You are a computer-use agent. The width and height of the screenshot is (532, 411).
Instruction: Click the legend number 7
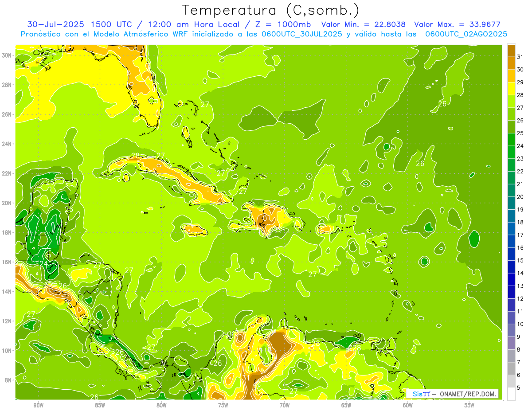point(519,362)
